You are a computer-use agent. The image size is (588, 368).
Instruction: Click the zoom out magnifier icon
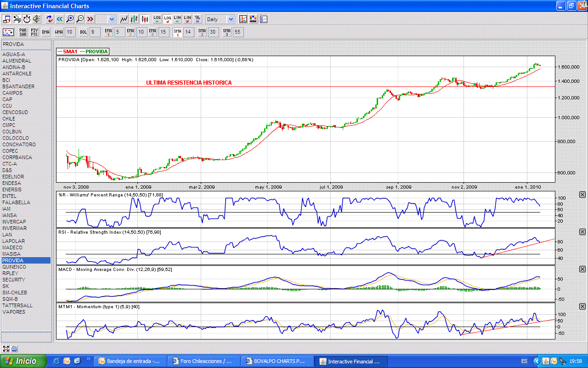(80, 19)
